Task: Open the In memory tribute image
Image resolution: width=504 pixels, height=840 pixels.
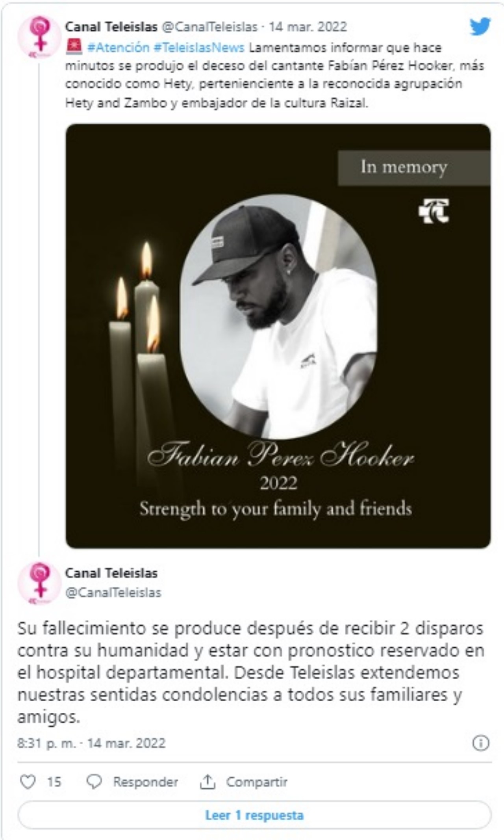Action: (278, 336)
